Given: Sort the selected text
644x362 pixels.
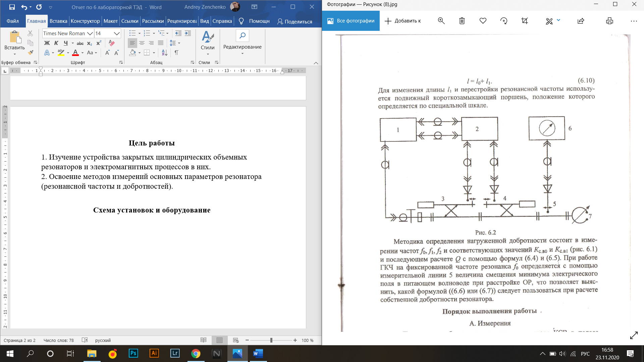Looking at the screenshot, I should pos(164,53).
